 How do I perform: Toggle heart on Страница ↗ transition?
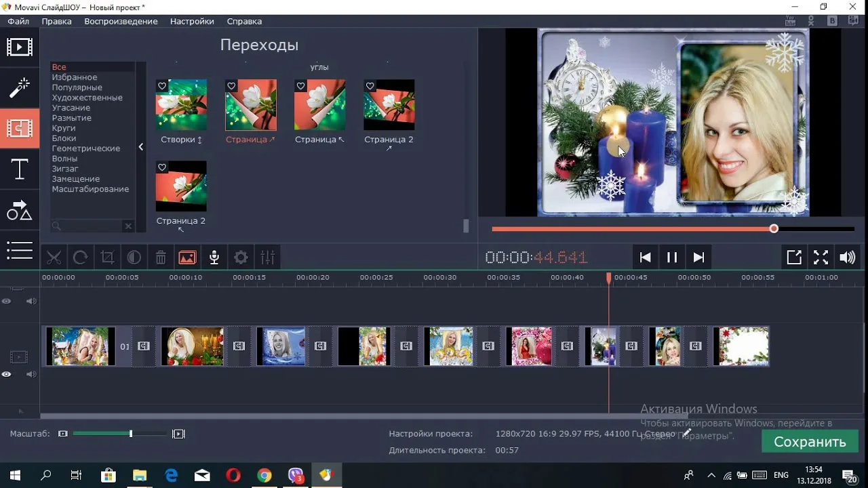click(231, 86)
